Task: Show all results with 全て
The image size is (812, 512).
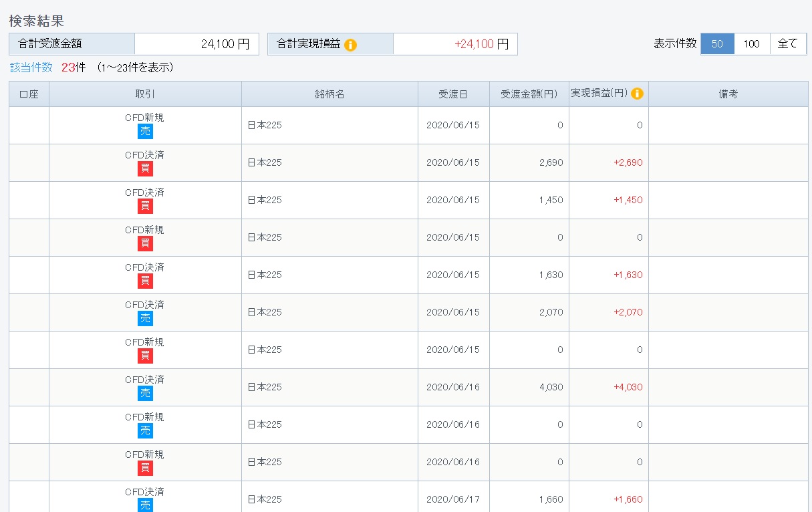Action: coord(787,44)
